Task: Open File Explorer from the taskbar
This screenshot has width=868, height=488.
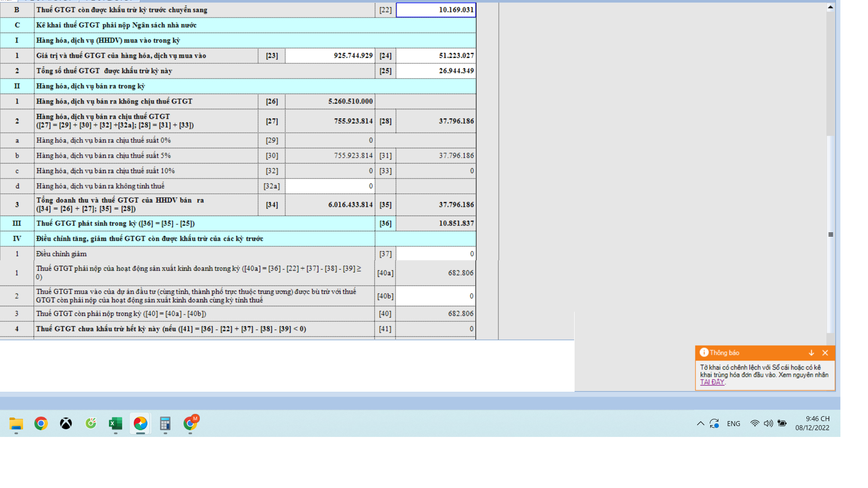Action: point(16,423)
